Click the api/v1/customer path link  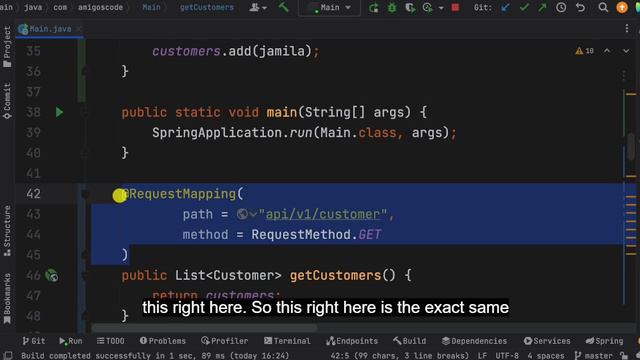pyautogui.click(x=323, y=214)
